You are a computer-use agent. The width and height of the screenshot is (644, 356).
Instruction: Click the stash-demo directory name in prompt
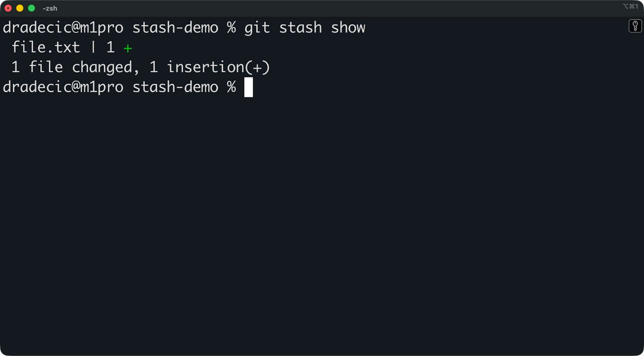[175, 27]
